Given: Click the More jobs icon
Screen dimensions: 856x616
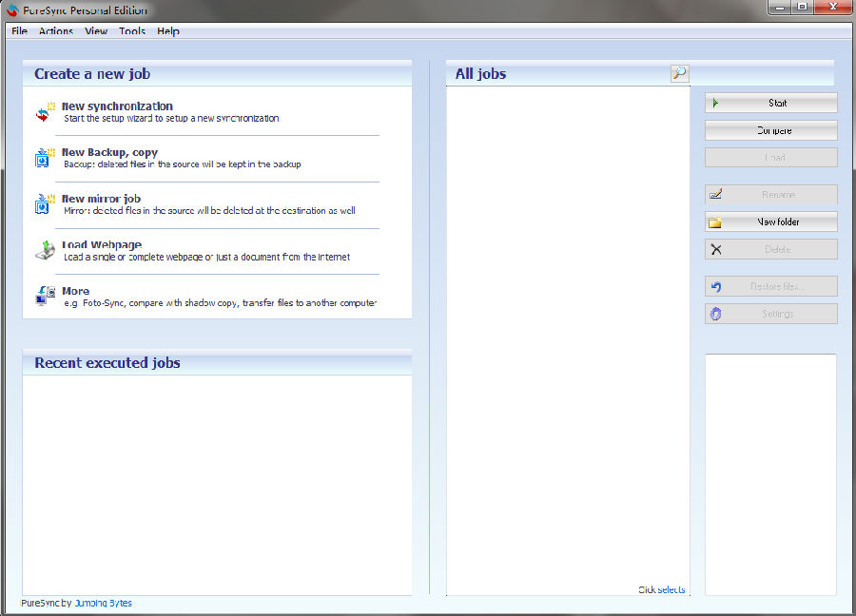Looking at the screenshot, I should 45,296.
